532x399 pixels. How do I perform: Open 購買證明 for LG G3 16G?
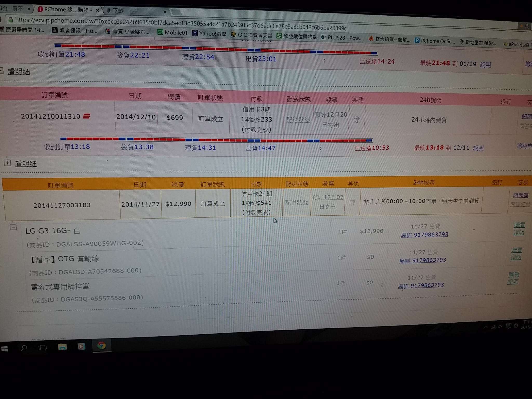pyautogui.click(x=519, y=229)
